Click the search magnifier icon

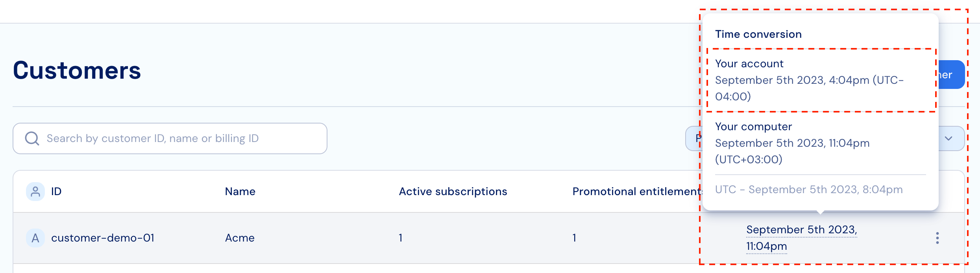(32, 138)
